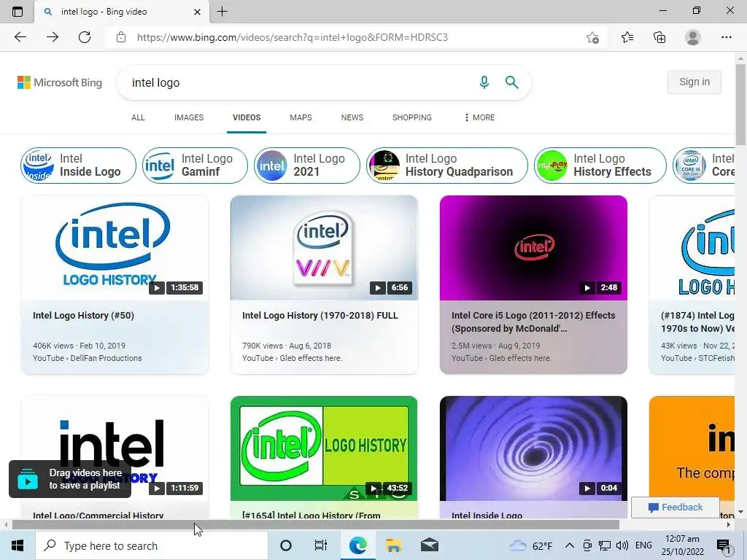The height and width of the screenshot is (560, 747).
Task: Click the horizontal scrollbar right arrow
Action: pyautogui.click(x=729, y=525)
